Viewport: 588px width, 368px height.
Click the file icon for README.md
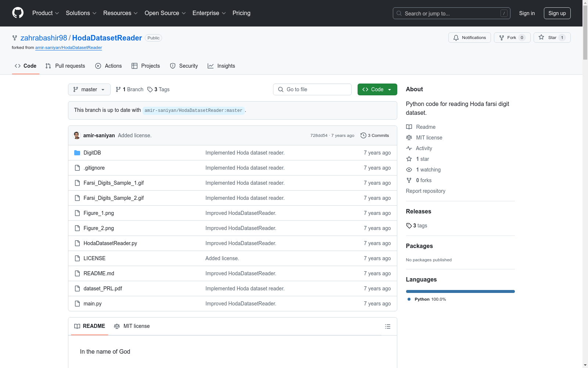pos(77,273)
